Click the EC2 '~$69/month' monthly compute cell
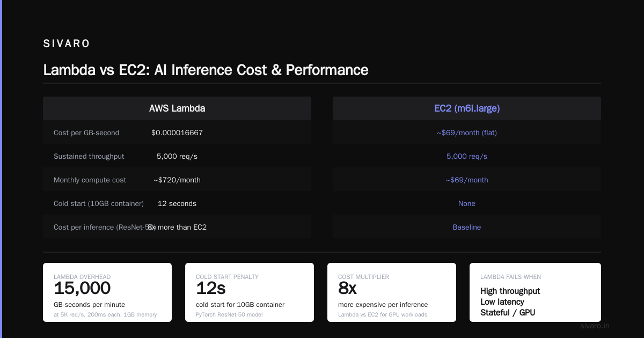The width and height of the screenshot is (644, 338). pos(467,180)
